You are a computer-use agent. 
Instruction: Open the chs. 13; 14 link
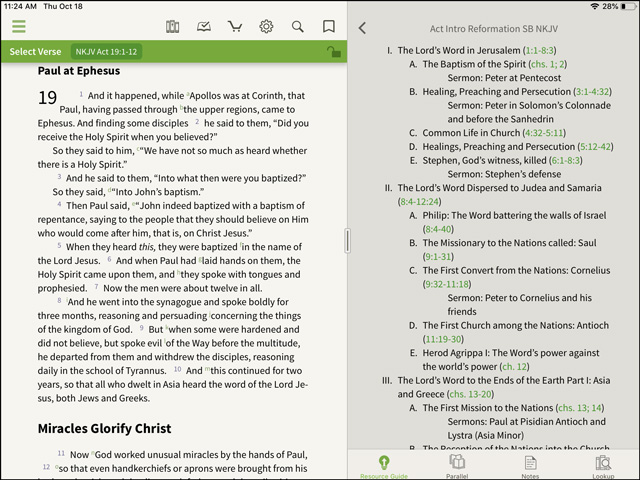[580, 408]
